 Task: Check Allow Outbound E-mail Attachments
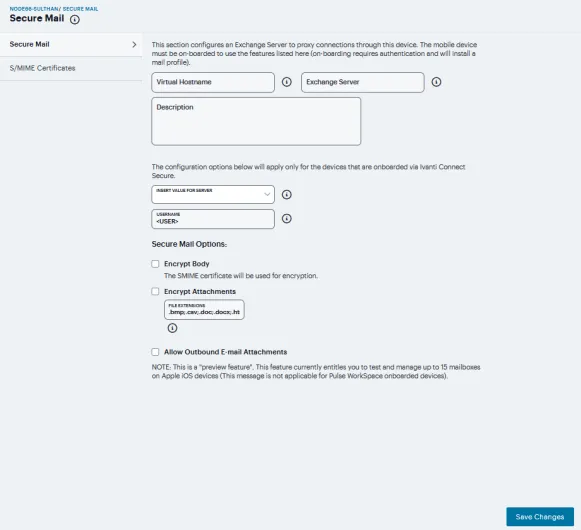(155, 352)
